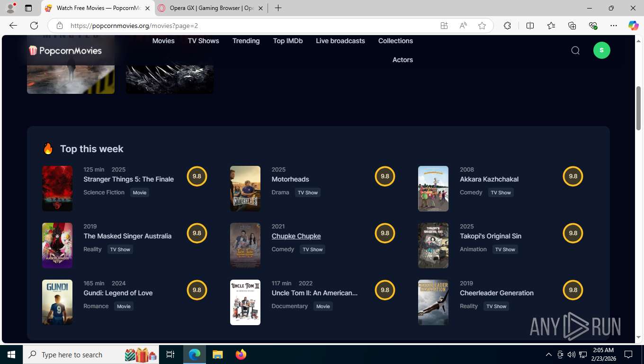This screenshot has height=364, width=644.
Task: Open new tab with plus button
Action: (x=278, y=8)
